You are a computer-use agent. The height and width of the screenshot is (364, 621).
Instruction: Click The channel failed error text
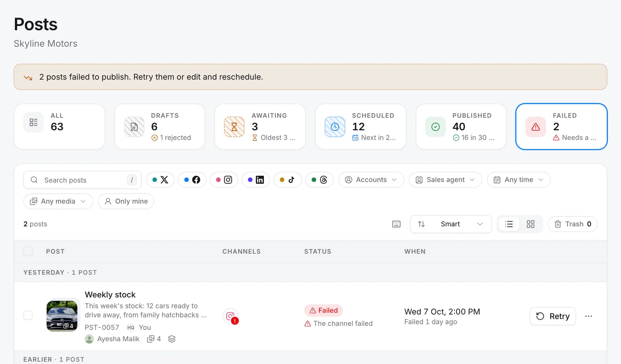pyautogui.click(x=338, y=324)
